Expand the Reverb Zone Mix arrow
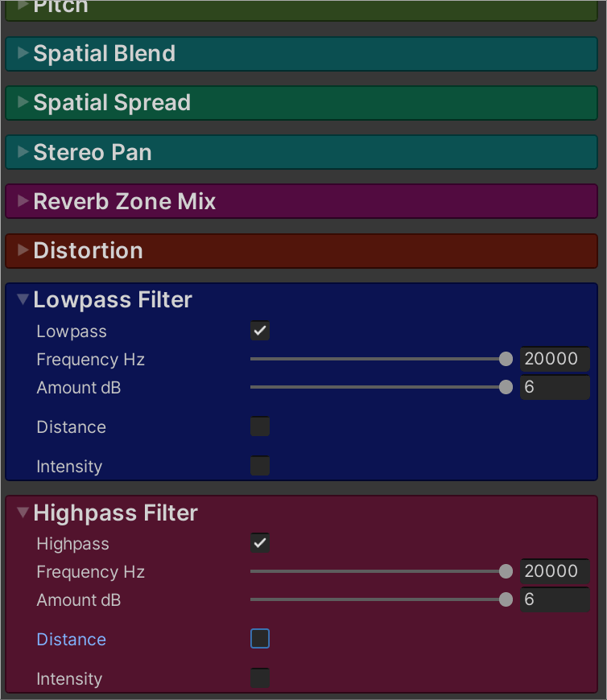This screenshot has height=700, width=607. 23,201
